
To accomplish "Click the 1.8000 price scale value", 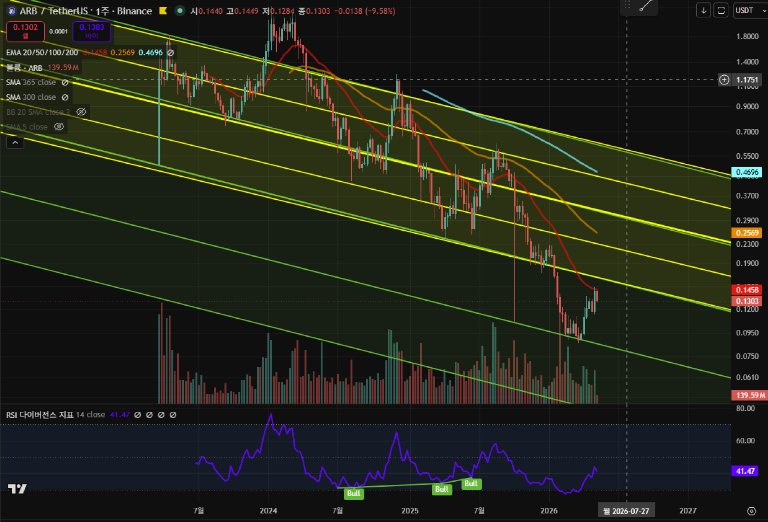I will (747, 36).
